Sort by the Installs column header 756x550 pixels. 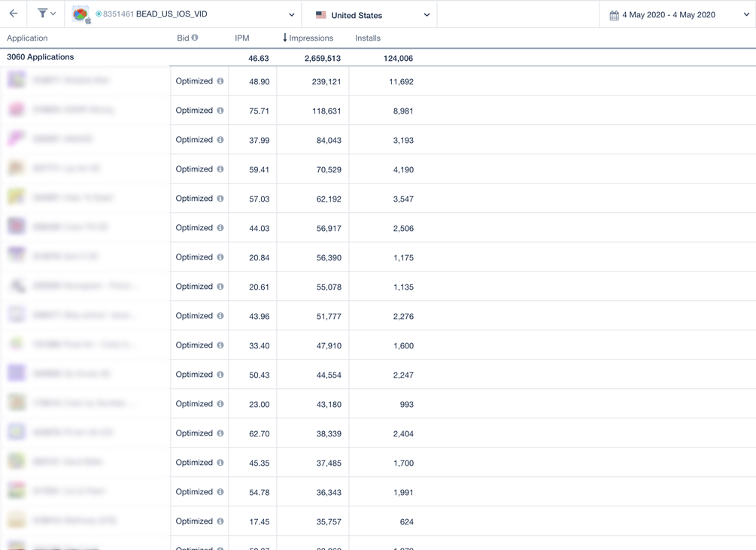(x=368, y=38)
